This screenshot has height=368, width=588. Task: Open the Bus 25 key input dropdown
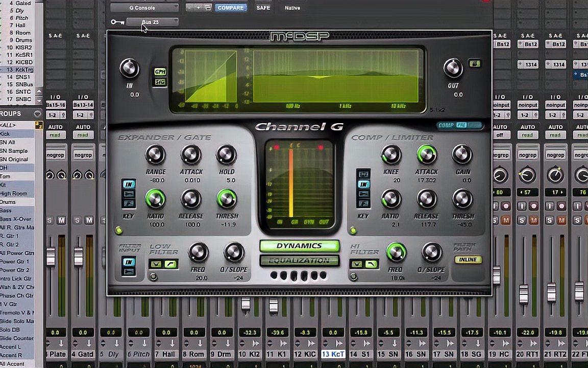coord(152,22)
